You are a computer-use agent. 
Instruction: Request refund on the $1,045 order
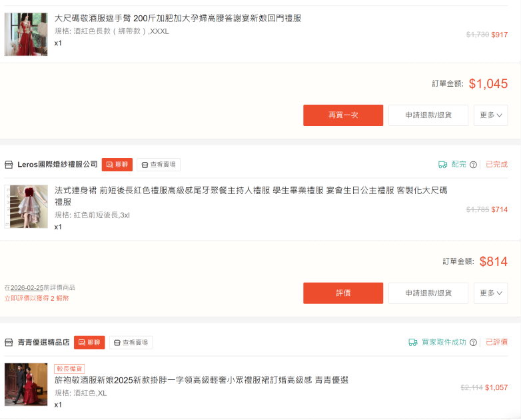click(x=428, y=115)
